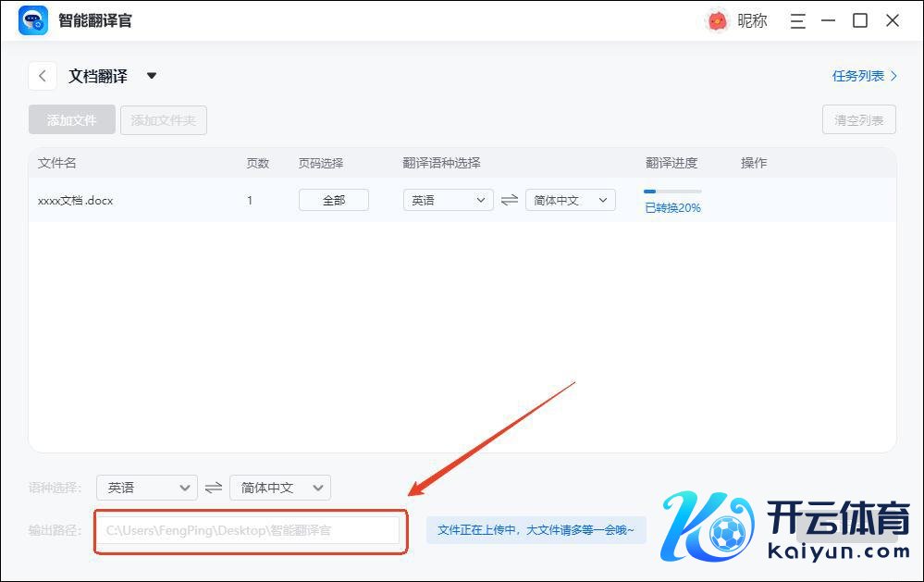Click bottom swap languages icon
The height and width of the screenshot is (582, 924).
pos(214,488)
